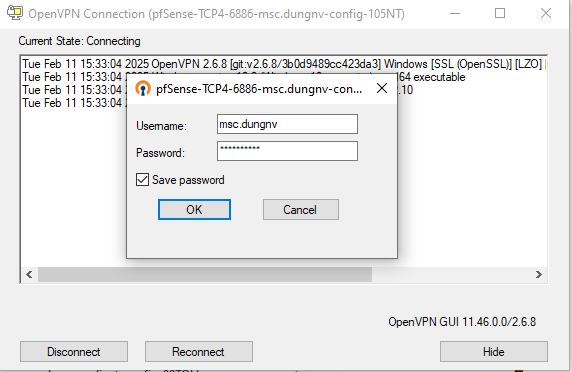Hide the OpenVPN connection window
This screenshot has height=372, width=572.
click(494, 352)
